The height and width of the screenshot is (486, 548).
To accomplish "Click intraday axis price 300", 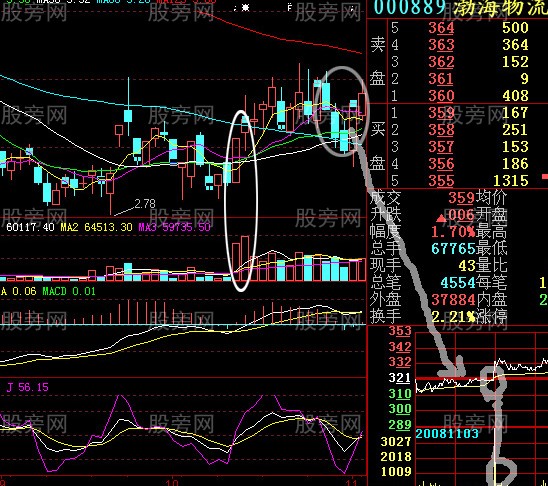I will (x=400, y=409).
